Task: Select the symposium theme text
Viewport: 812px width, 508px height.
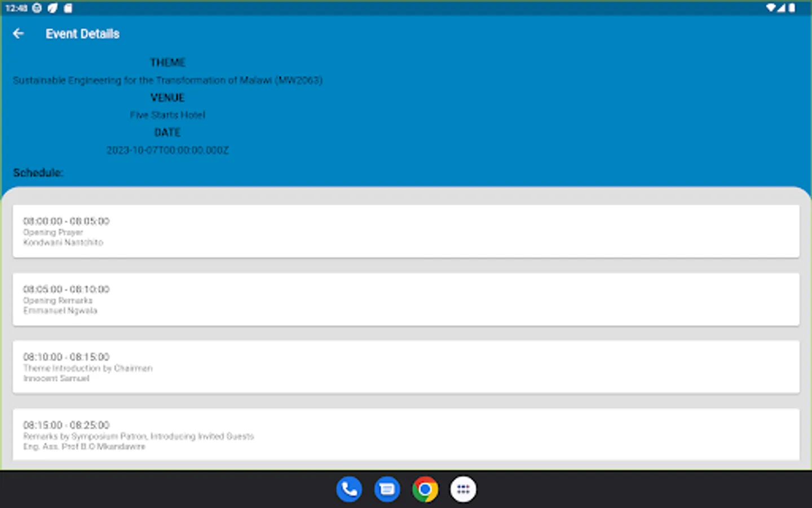Action: [167, 80]
